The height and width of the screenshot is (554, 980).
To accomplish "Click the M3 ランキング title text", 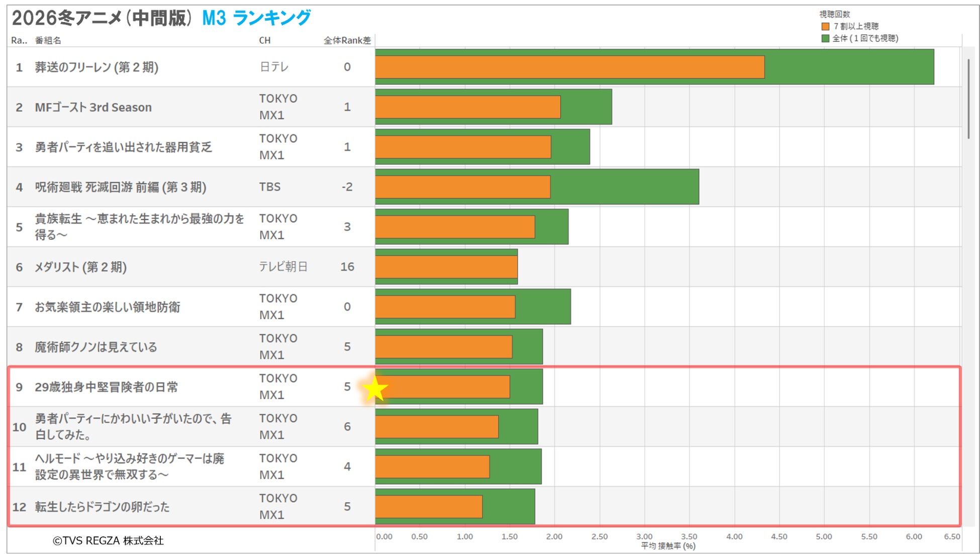I will (256, 19).
